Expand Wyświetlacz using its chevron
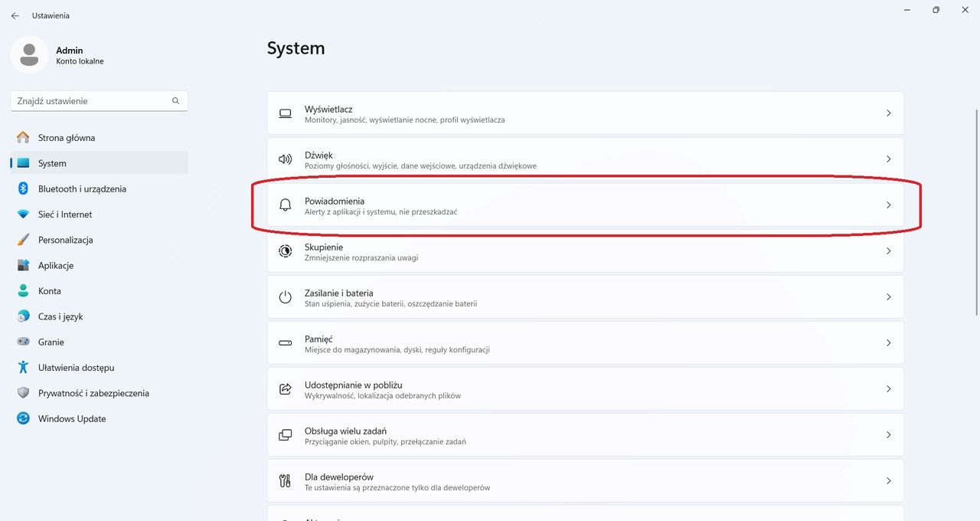The height and width of the screenshot is (521, 980). click(x=888, y=113)
